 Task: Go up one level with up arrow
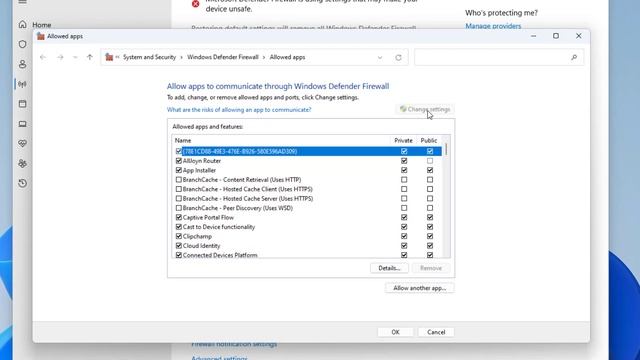(90, 57)
